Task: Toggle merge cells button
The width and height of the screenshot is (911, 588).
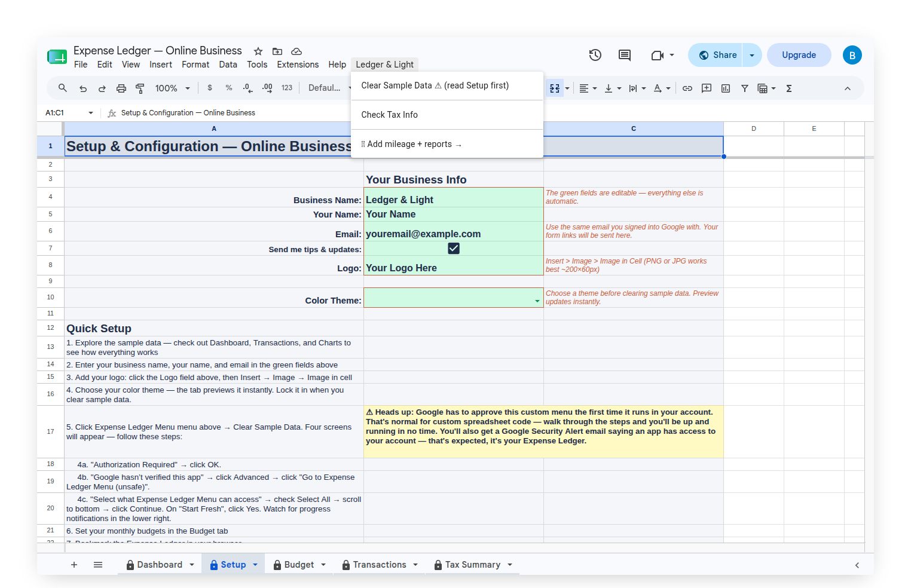Action: point(555,88)
